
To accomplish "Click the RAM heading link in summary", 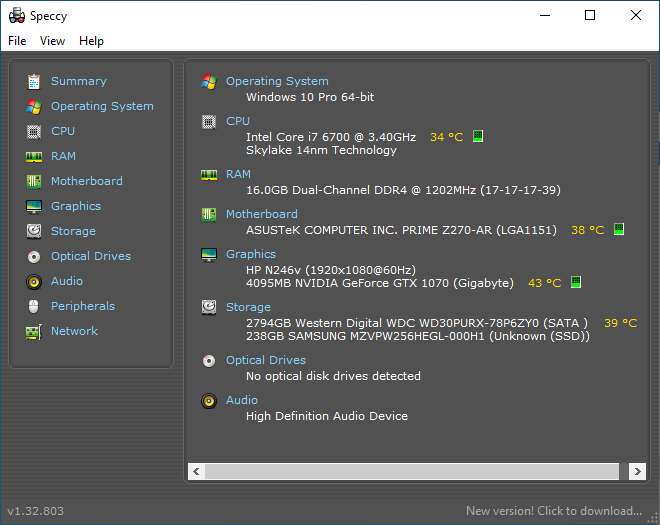I will 238,174.
